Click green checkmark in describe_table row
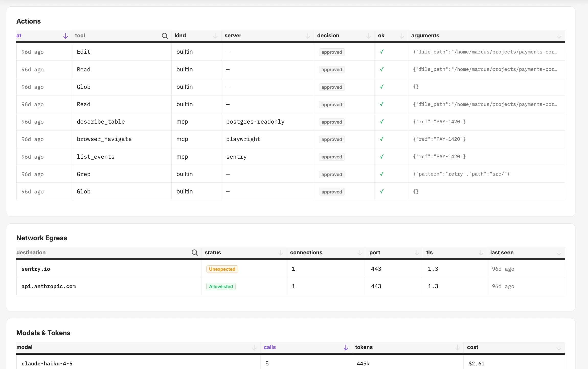Screen dimensions: 588x369 click(x=382, y=122)
